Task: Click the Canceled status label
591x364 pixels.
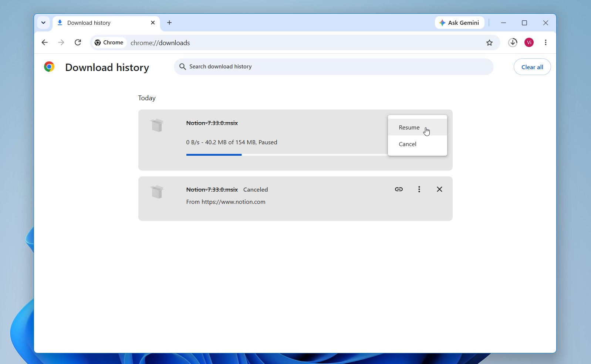Action: 256,189
